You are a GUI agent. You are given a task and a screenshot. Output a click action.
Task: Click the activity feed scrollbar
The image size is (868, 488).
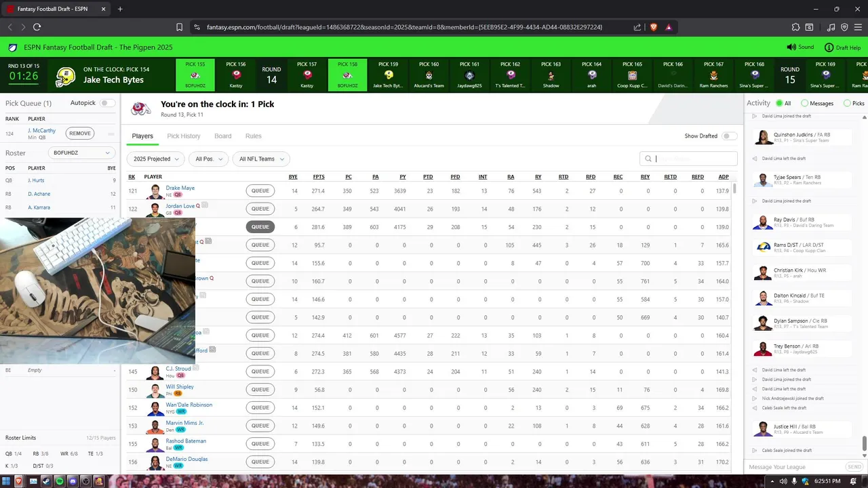(x=864, y=444)
